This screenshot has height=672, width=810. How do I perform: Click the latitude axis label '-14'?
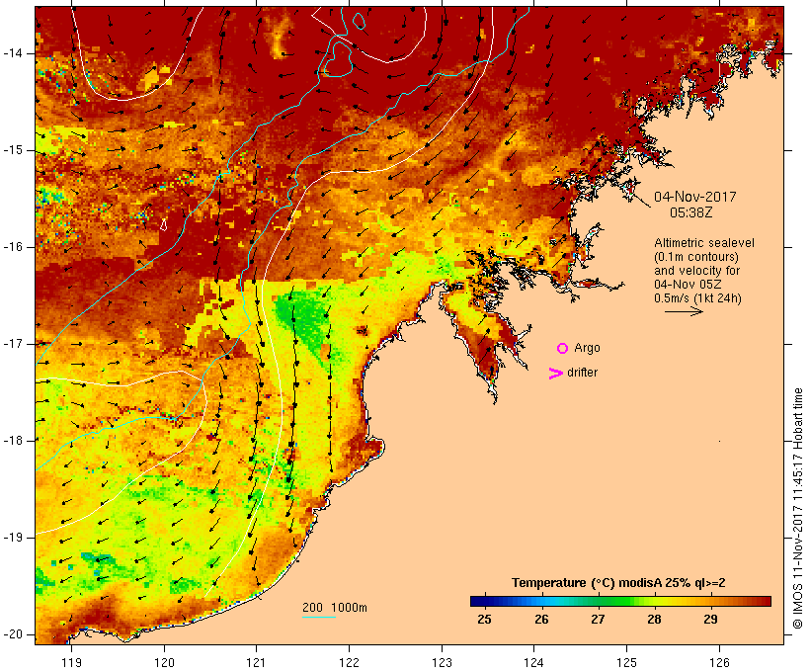tap(13, 53)
